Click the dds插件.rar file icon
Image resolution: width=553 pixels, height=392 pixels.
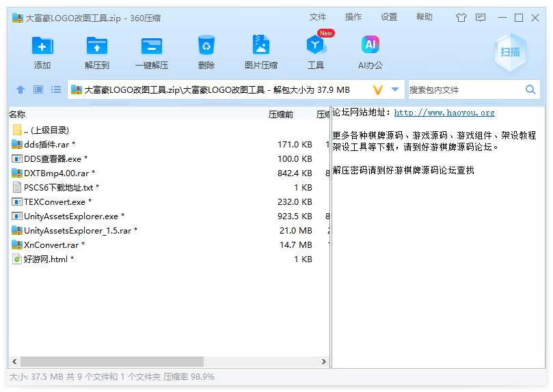17,144
